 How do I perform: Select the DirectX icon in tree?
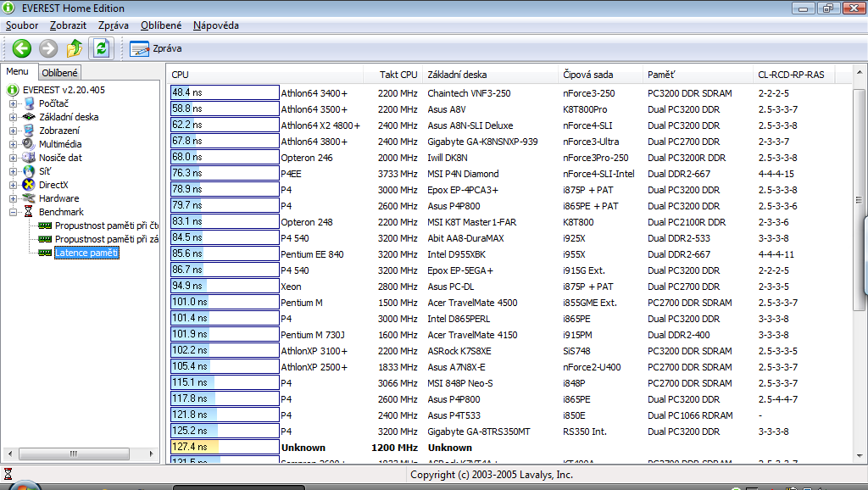(x=29, y=185)
